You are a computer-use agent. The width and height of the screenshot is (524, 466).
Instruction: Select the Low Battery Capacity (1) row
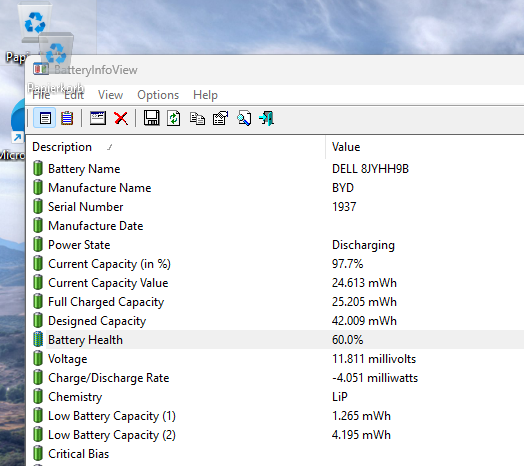pos(275,416)
